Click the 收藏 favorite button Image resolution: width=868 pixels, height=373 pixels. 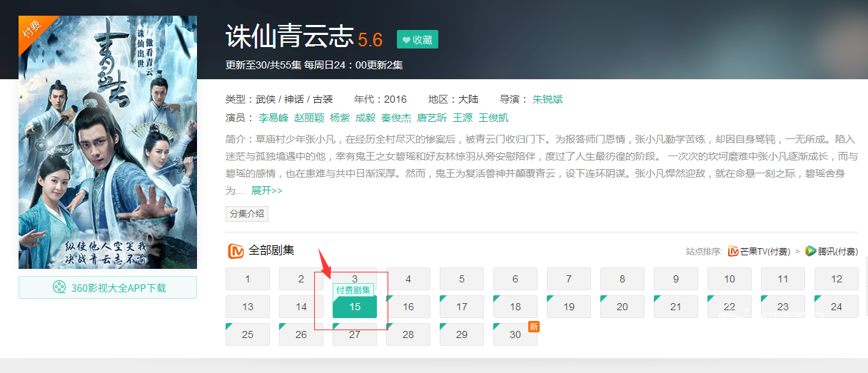tap(418, 39)
